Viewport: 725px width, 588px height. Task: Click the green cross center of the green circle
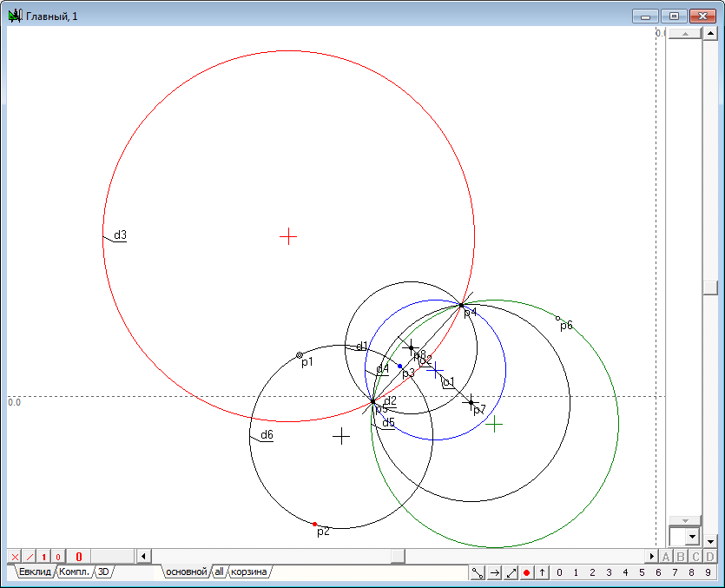494,424
